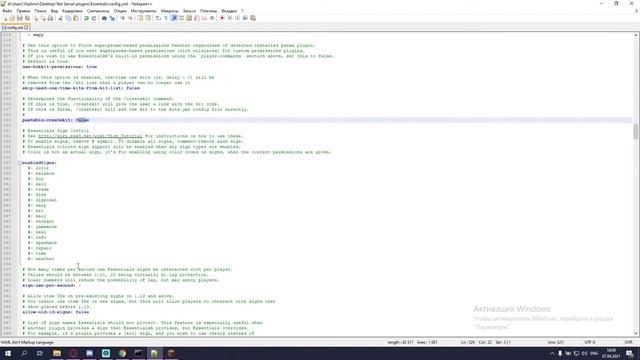
Task: Toggle word wrap in the toolbar
Action: (x=158, y=18)
